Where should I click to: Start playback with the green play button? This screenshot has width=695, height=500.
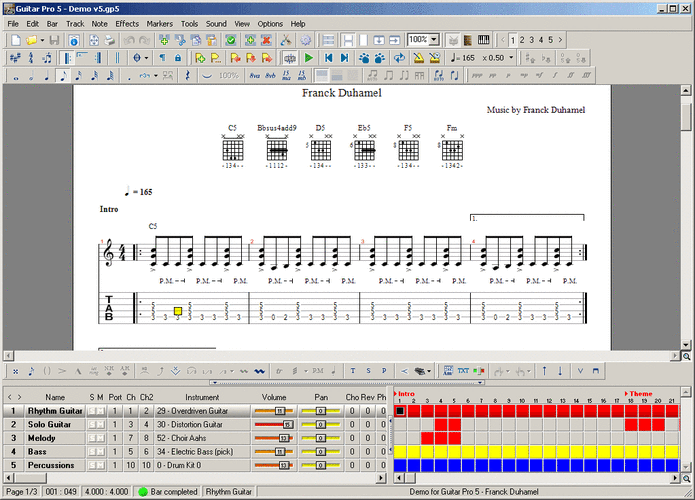pos(309,58)
